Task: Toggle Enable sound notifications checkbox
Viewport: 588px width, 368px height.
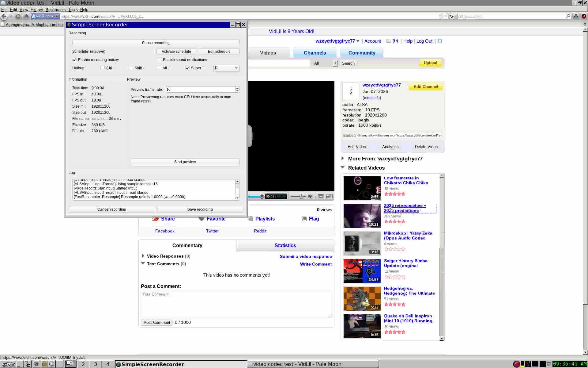Action: (159, 60)
